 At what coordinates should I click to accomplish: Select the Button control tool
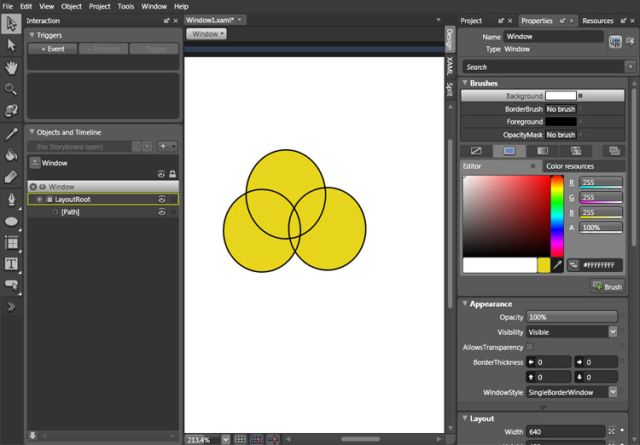tap(11, 285)
